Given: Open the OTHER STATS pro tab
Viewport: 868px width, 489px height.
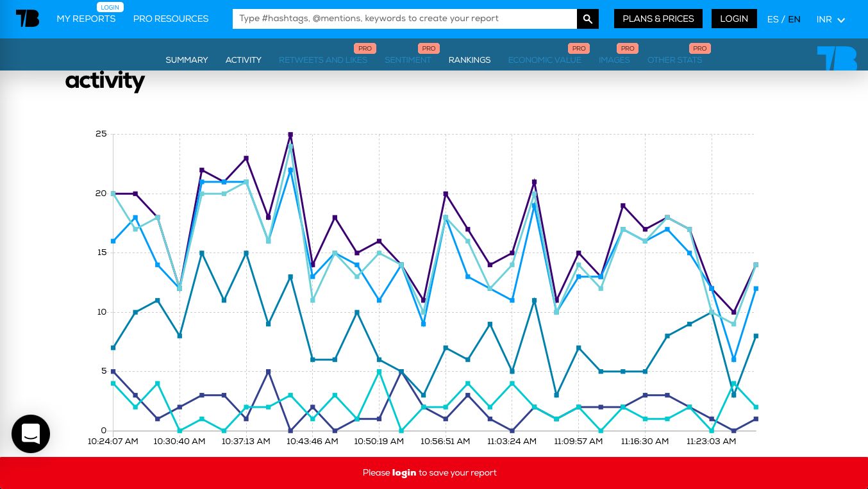Looking at the screenshot, I should click(x=674, y=60).
